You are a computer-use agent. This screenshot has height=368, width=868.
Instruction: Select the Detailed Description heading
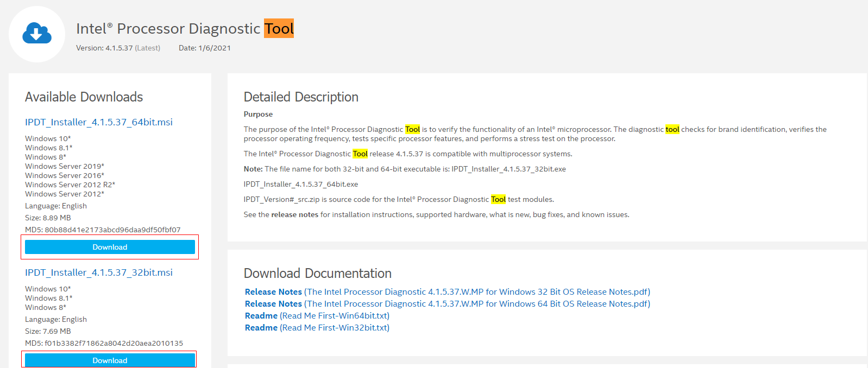click(301, 97)
